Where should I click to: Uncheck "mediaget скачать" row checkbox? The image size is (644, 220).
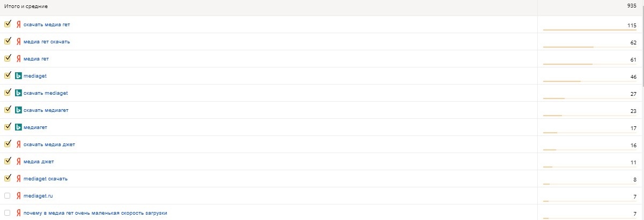tap(8, 178)
